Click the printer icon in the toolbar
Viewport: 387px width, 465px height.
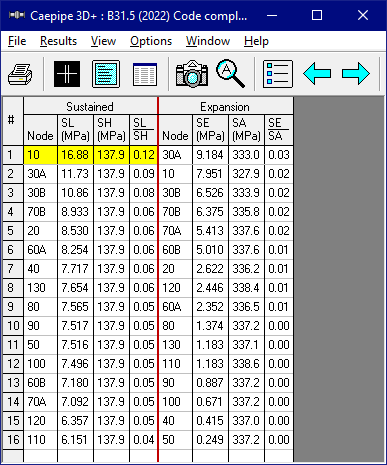tap(20, 74)
